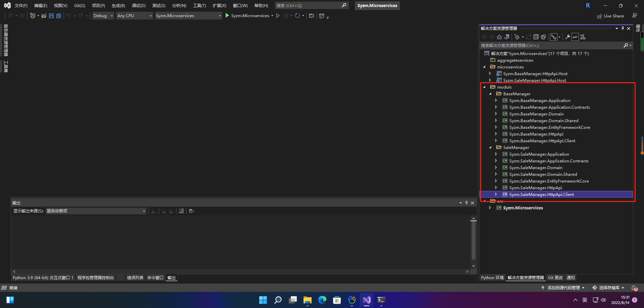Click the class diagram view icon in Solution Explorer
Screen dimensions: 644x308
point(583,37)
